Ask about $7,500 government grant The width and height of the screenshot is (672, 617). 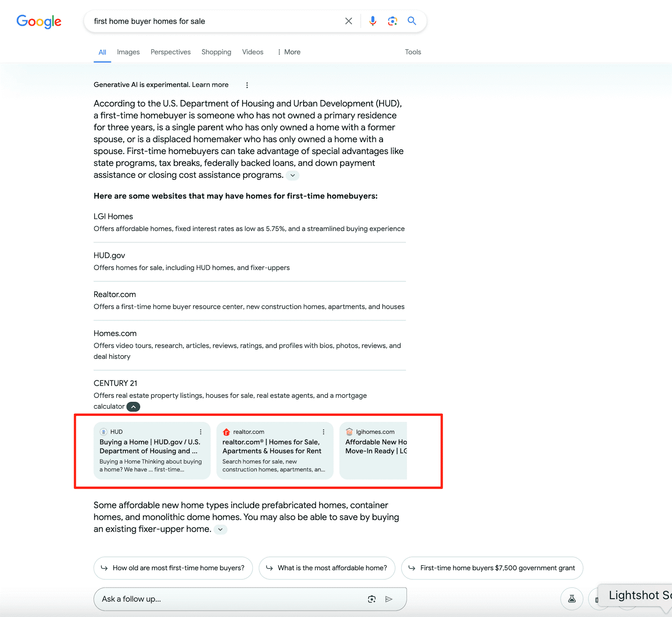tap(492, 568)
